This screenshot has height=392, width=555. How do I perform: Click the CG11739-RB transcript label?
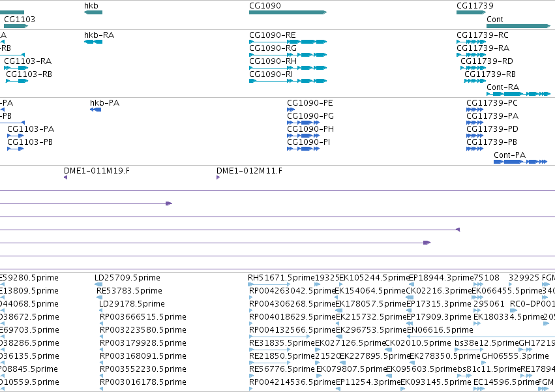tap(490, 74)
